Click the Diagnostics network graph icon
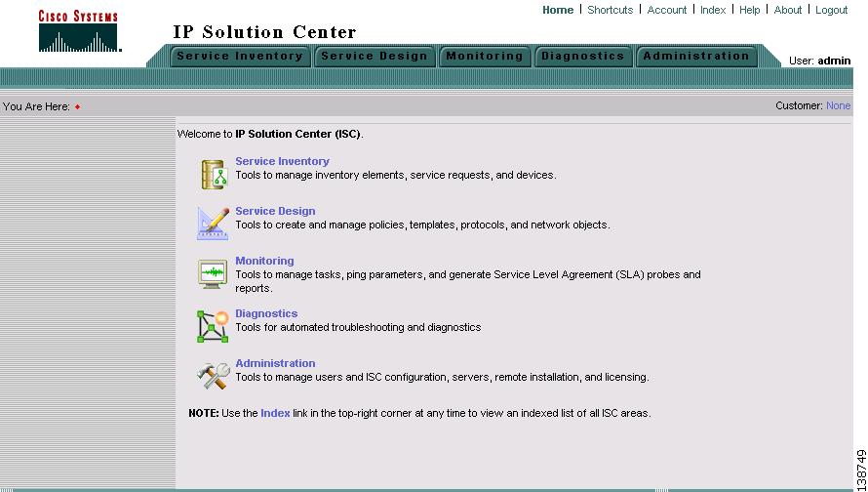This screenshot has width=868, height=492. (x=214, y=326)
